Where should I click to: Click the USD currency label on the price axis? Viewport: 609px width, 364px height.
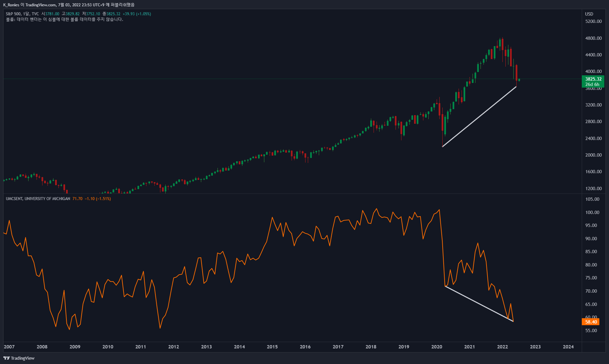click(589, 14)
